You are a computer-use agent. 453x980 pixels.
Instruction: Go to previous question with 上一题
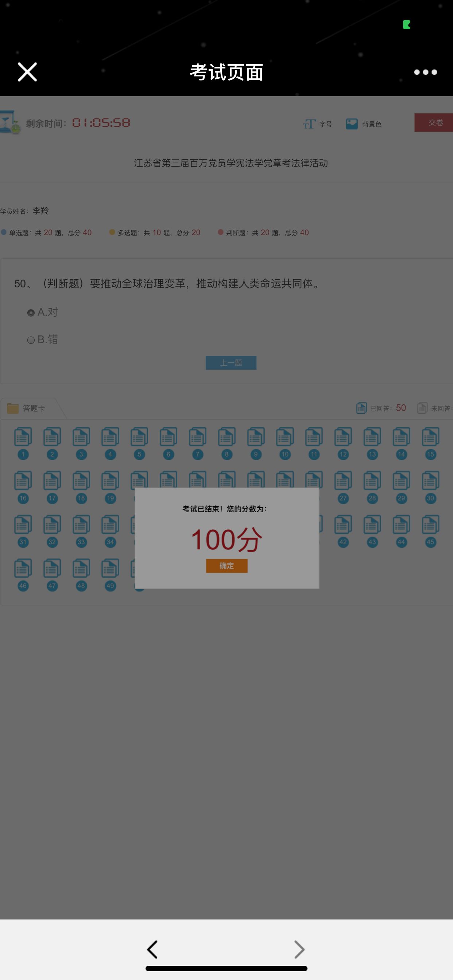pos(231,362)
